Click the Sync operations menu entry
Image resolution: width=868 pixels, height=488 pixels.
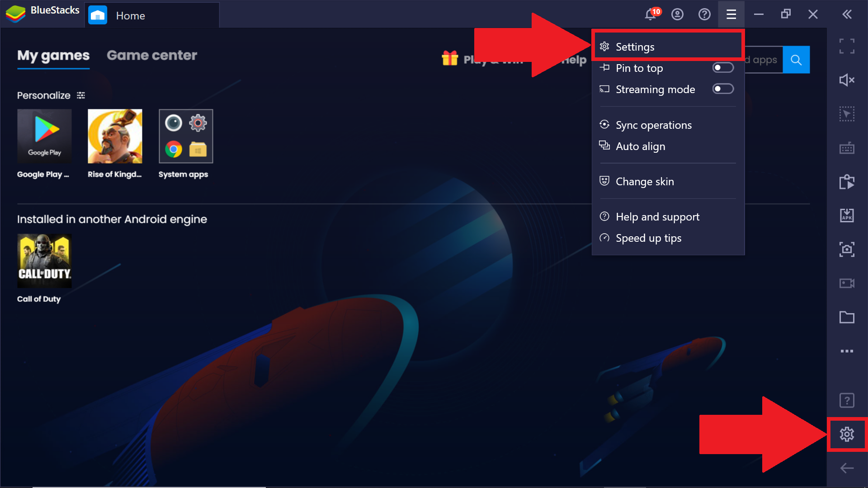[653, 125]
